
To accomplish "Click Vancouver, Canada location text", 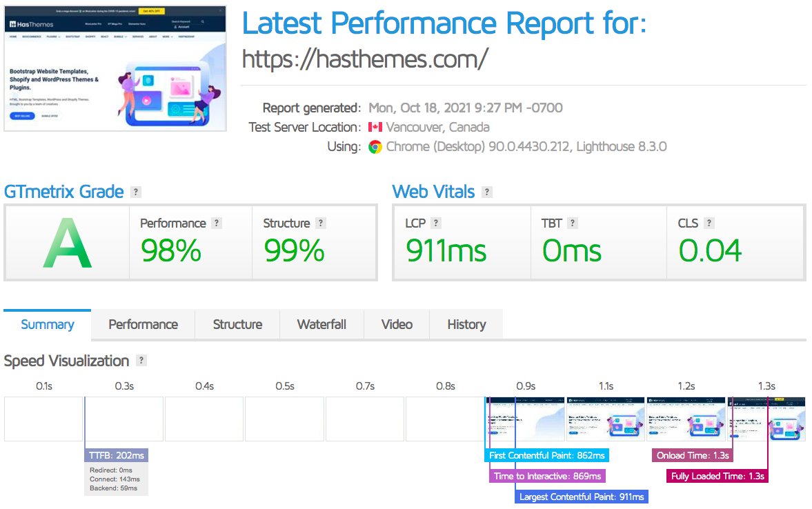I will 437,128.
